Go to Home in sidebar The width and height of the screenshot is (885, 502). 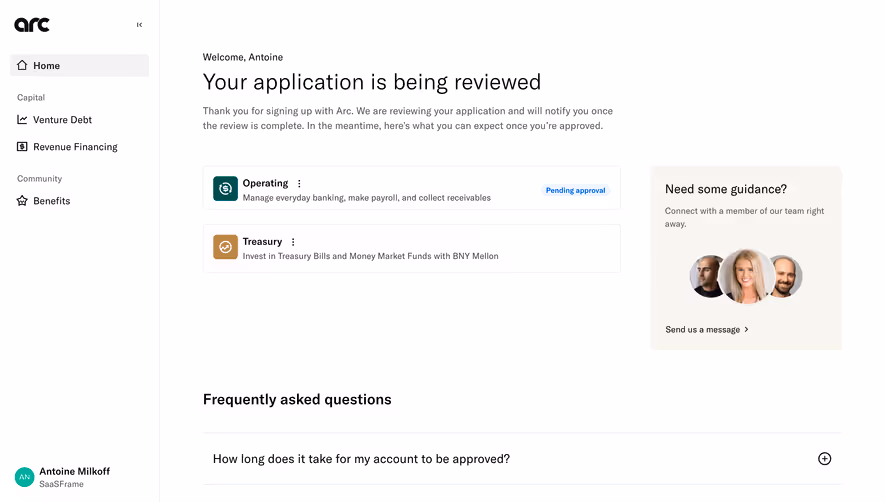(x=80, y=66)
